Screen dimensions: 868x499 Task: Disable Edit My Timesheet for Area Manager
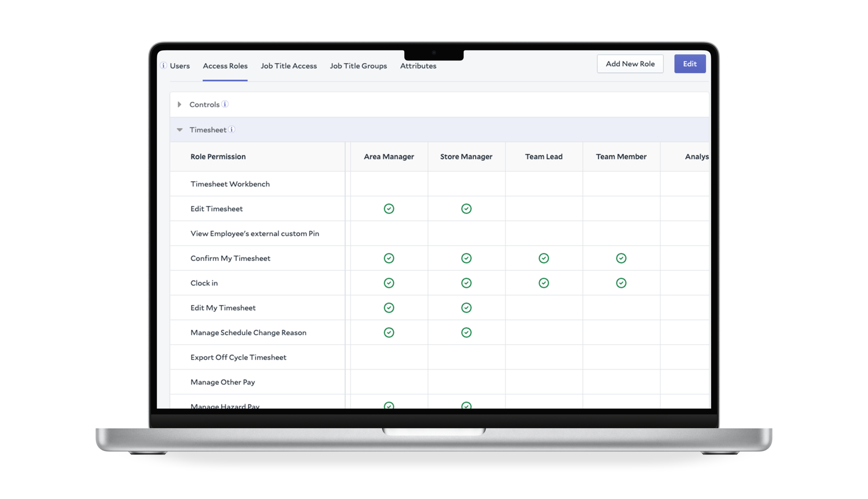[389, 307]
